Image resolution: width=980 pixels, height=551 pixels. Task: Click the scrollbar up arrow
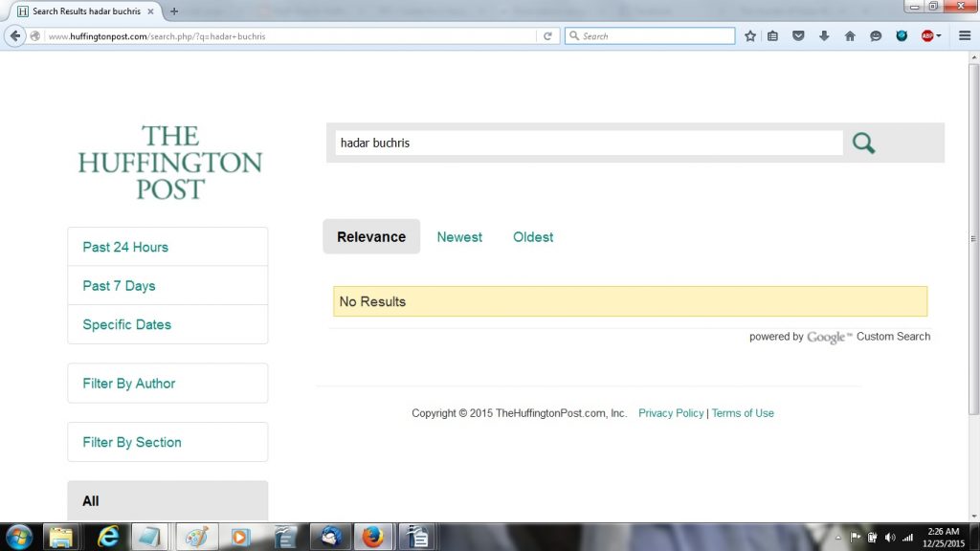click(973, 57)
